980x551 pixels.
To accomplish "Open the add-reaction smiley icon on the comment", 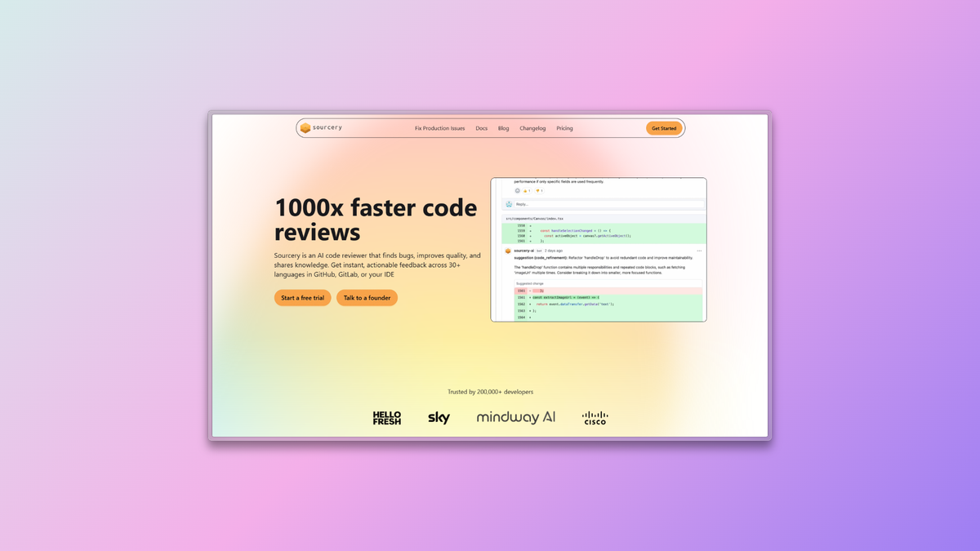I will click(x=517, y=191).
